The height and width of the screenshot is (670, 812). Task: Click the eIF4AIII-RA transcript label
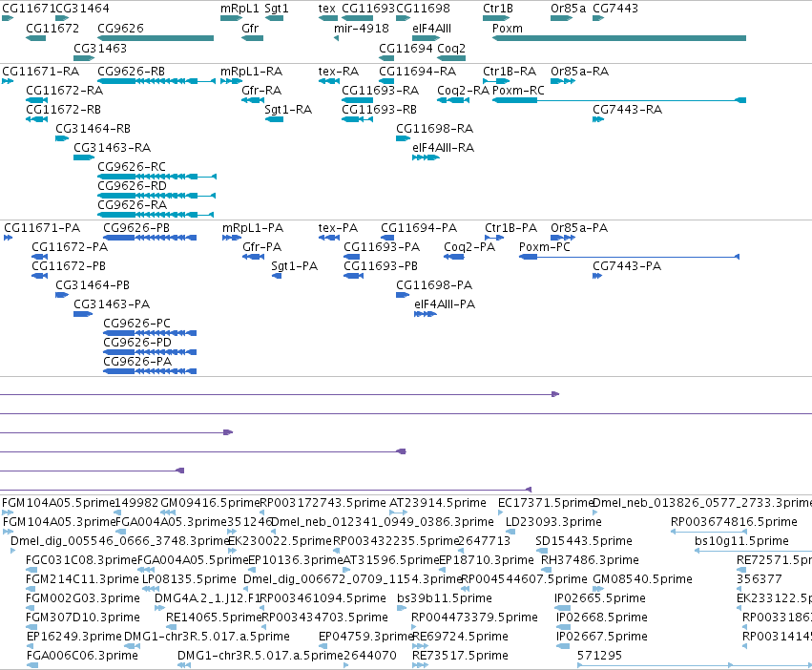[444, 148]
